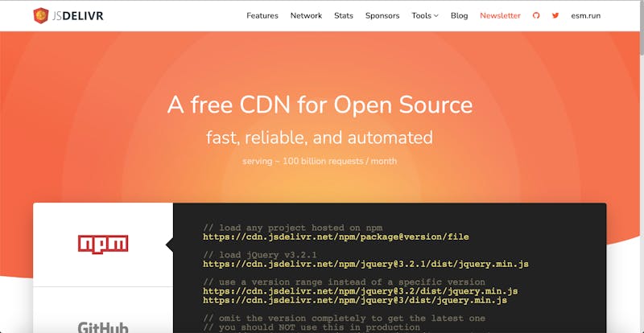
Task: Click the jquery@3.2 CDN URL
Action: (360, 291)
